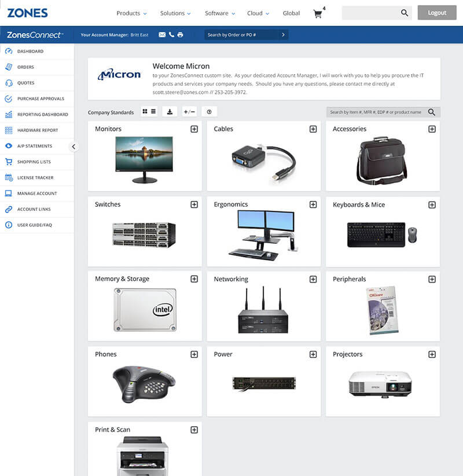Viewport: 463px width, 476px height.
Task: Submit order search with the arrow icon
Action: pos(283,35)
